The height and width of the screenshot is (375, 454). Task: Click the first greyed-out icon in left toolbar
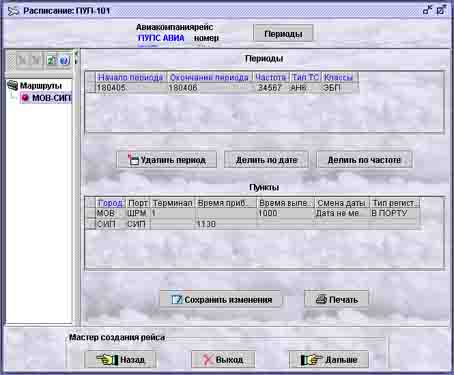[x=22, y=60]
